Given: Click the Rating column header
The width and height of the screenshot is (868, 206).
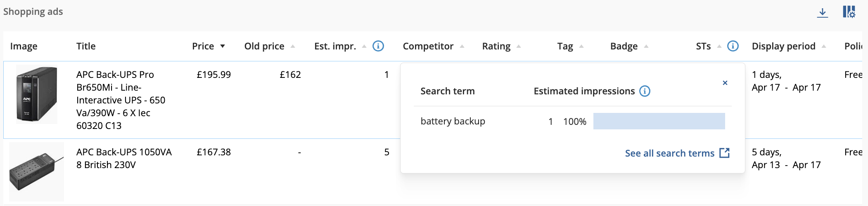Looking at the screenshot, I should [x=496, y=46].
